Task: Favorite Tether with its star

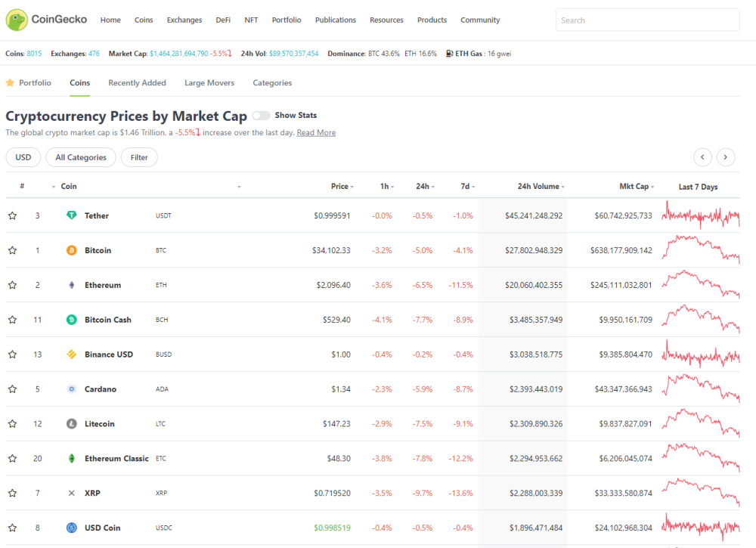Action: click(13, 215)
